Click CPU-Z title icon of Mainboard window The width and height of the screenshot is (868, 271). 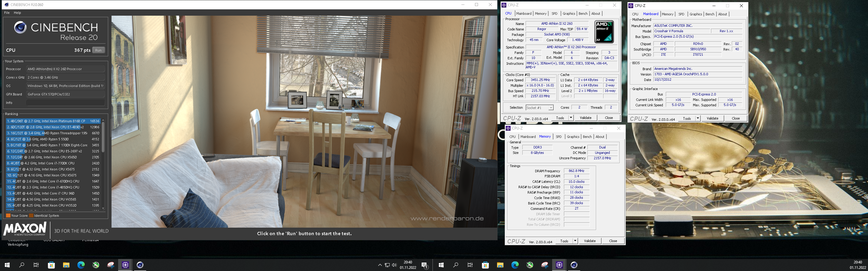[x=631, y=6]
